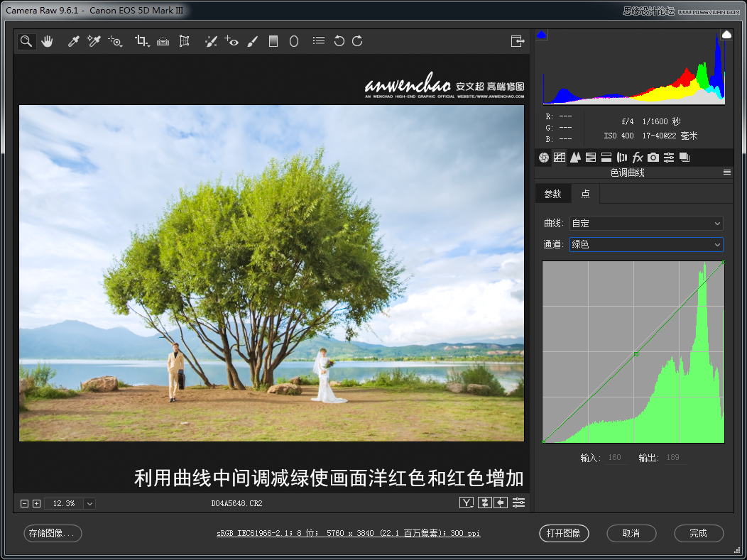Click the 输入 value field
747x560 pixels.
(x=618, y=458)
